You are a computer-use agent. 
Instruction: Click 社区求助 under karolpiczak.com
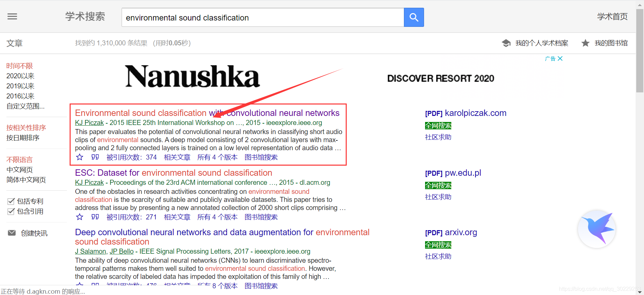click(438, 137)
